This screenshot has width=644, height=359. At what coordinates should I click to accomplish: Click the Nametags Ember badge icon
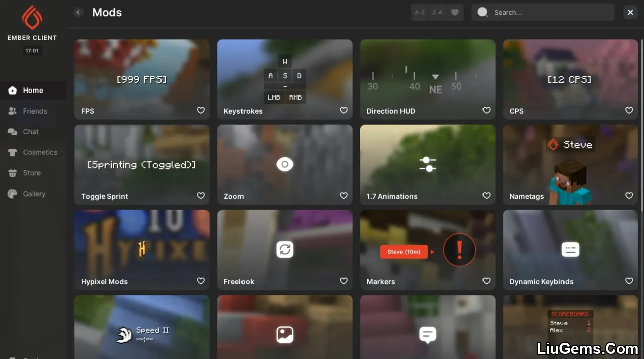[x=553, y=145]
